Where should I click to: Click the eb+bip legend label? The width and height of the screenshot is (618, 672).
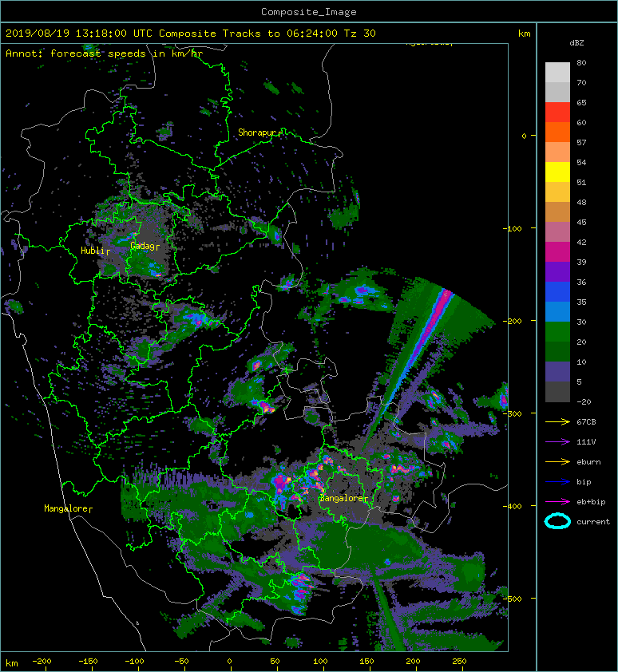[x=591, y=502]
